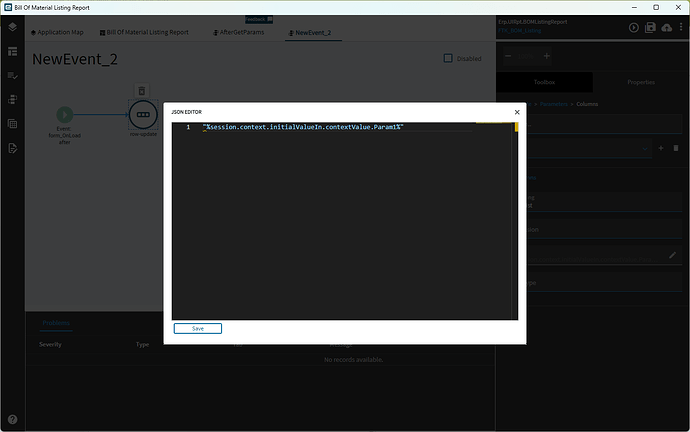Save the JSON editor content
This screenshot has height=432, width=690.
coord(198,329)
